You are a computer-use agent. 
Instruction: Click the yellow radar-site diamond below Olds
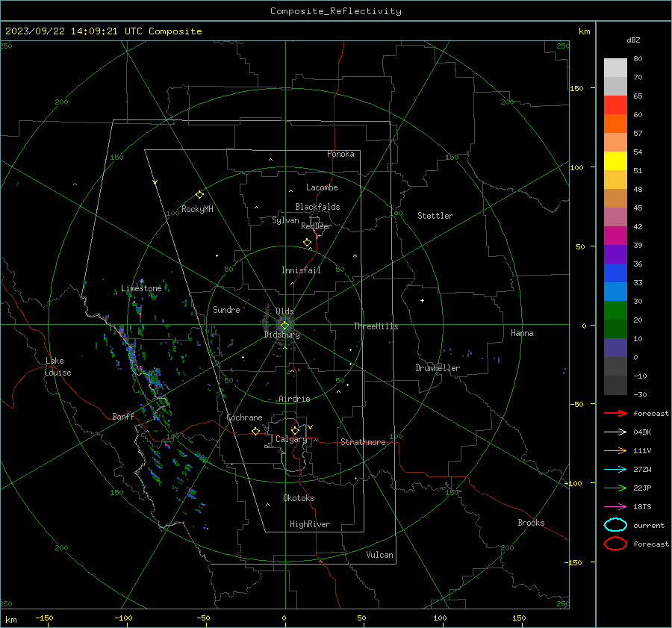[x=284, y=326]
